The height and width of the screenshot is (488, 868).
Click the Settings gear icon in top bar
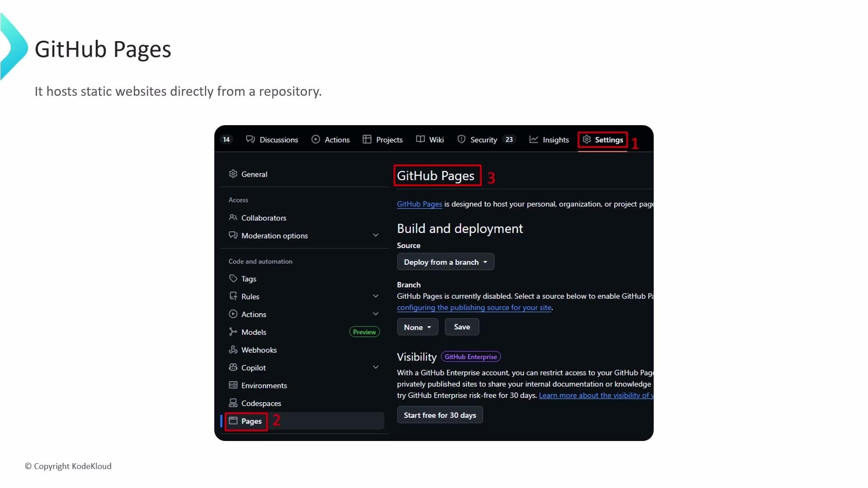click(586, 139)
